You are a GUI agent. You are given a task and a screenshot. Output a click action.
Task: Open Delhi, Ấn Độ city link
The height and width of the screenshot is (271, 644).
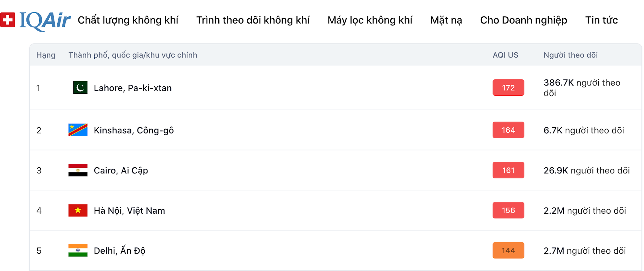(x=119, y=251)
